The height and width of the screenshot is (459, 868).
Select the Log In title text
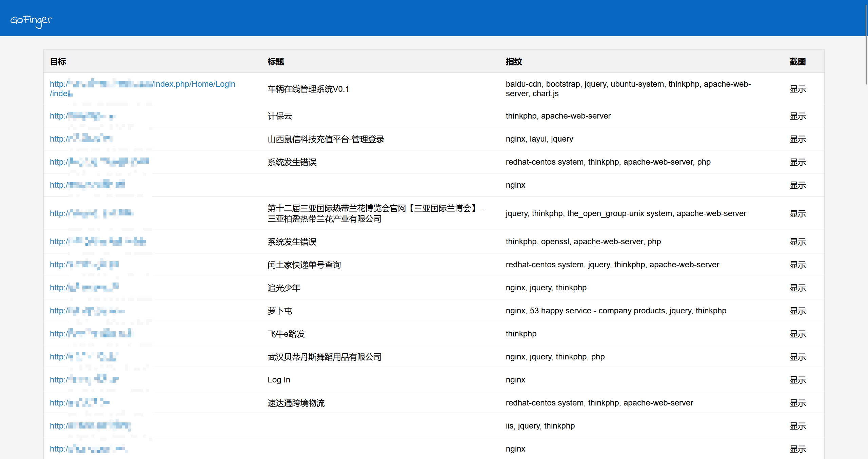pyautogui.click(x=279, y=380)
